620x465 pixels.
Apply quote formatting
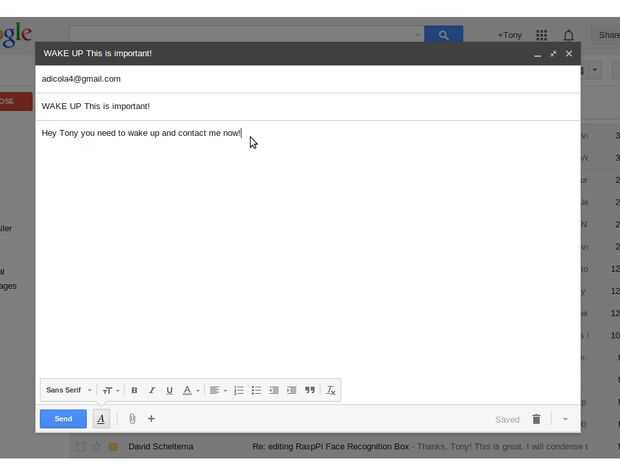310,390
